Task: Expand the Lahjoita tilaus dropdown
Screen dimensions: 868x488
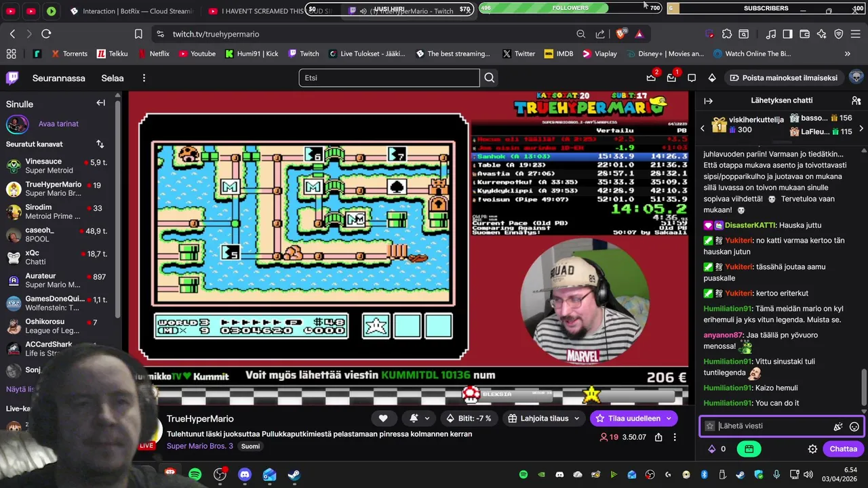Action: pos(577,418)
